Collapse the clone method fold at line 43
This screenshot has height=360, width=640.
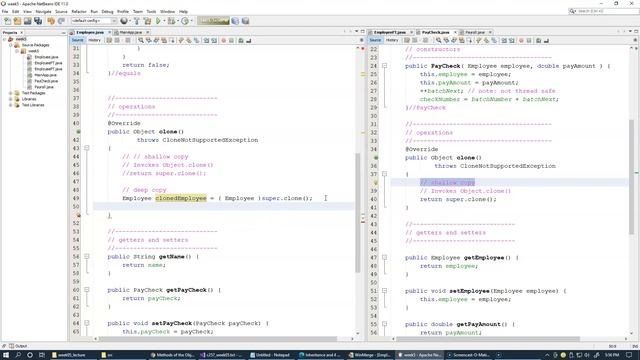87,148
